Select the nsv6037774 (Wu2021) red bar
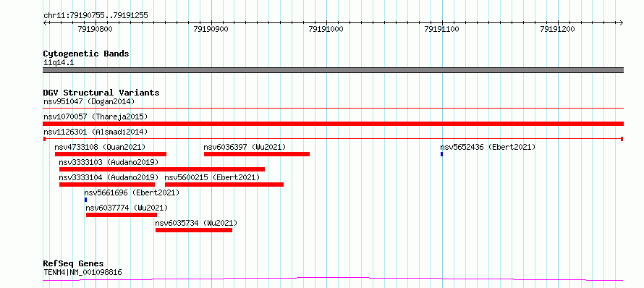This screenshot has width=644, height=288. coord(122,215)
